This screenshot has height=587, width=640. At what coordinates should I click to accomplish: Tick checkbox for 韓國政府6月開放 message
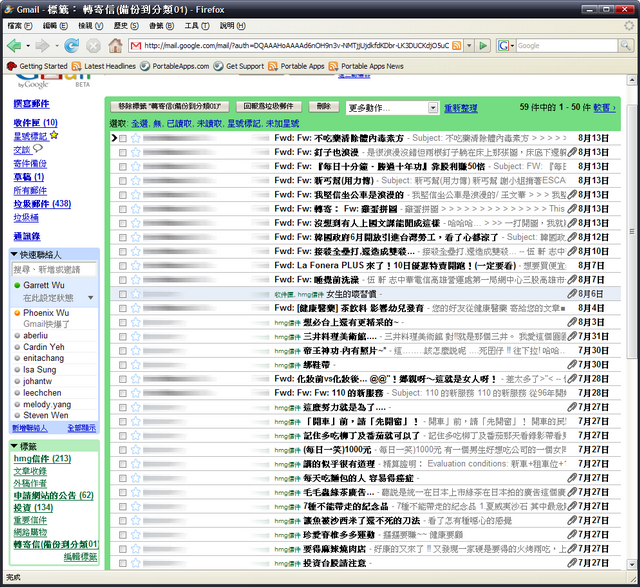tap(122, 238)
